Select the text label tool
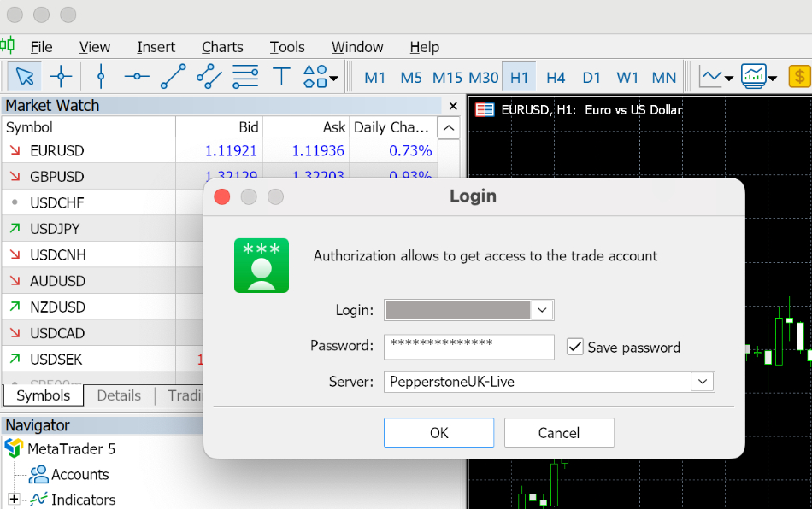 click(281, 77)
